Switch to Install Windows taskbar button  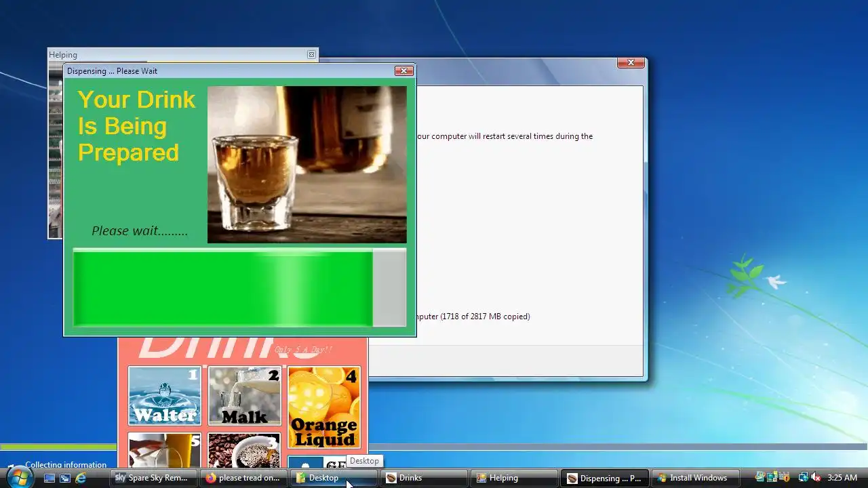pyautogui.click(x=696, y=478)
